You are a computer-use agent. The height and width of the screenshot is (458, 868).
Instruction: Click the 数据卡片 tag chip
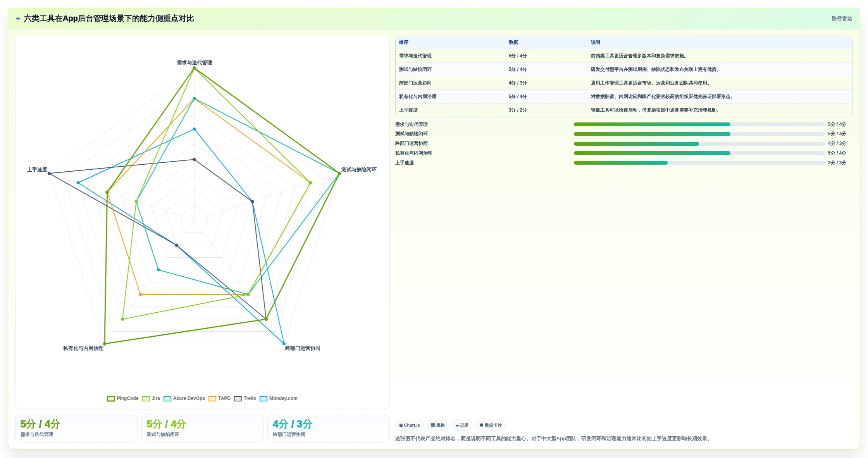click(x=491, y=425)
